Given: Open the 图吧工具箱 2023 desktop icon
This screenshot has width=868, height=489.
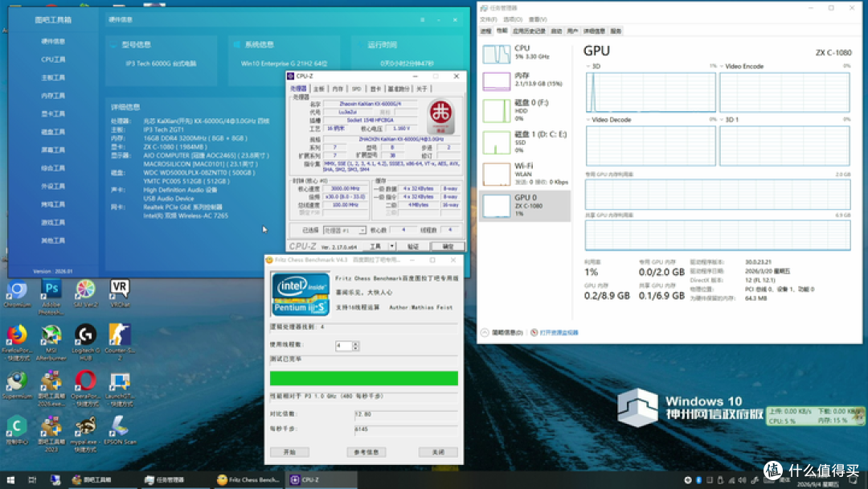Looking at the screenshot, I should pos(51,434).
